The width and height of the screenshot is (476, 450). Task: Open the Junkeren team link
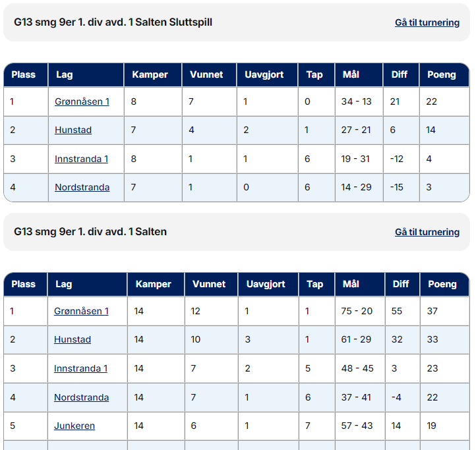click(x=74, y=426)
